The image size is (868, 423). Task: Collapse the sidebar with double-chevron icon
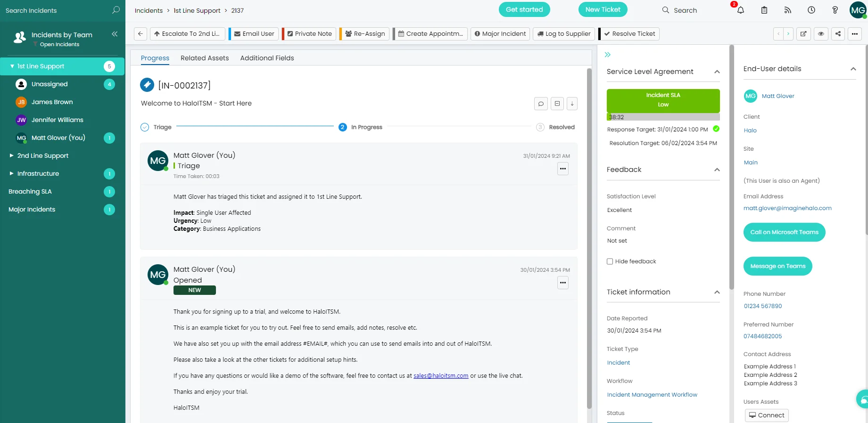[x=115, y=34]
